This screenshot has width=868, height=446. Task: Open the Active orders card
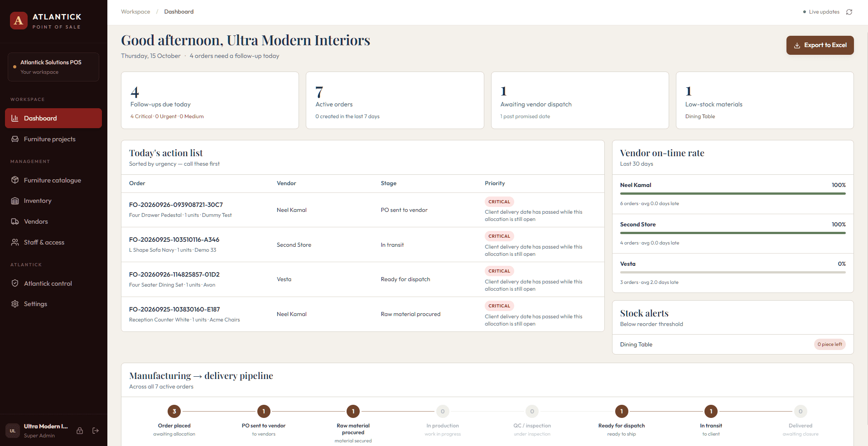pyautogui.click(x=395, y=100)
